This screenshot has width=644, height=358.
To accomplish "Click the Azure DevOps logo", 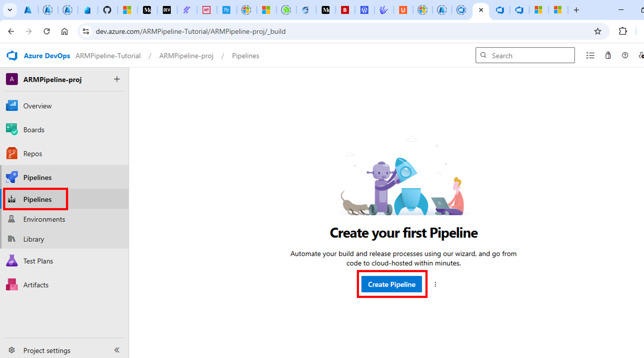I will pyautogui.click(x=12, y=55).
